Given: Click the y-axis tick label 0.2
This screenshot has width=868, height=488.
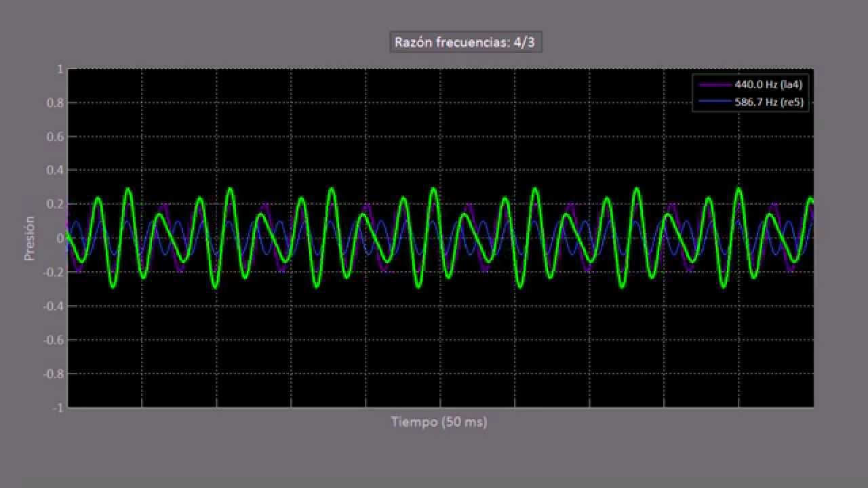Looking at the screenshot, I should point(56,205).
